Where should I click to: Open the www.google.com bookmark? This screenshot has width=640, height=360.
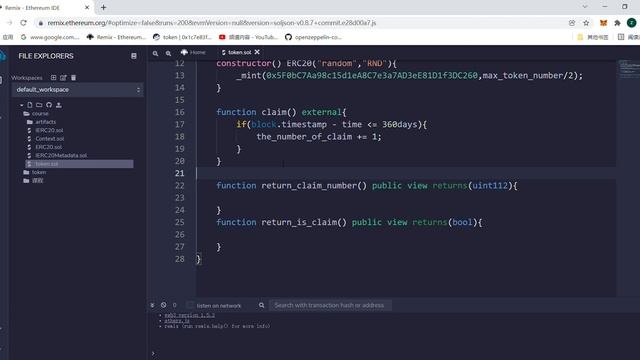(50, 37)
